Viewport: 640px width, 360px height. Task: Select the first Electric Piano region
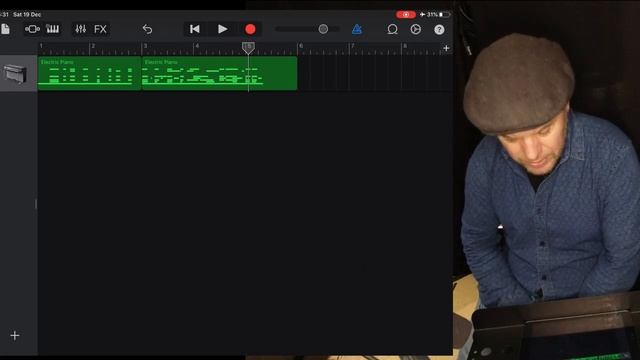[89, 73]
